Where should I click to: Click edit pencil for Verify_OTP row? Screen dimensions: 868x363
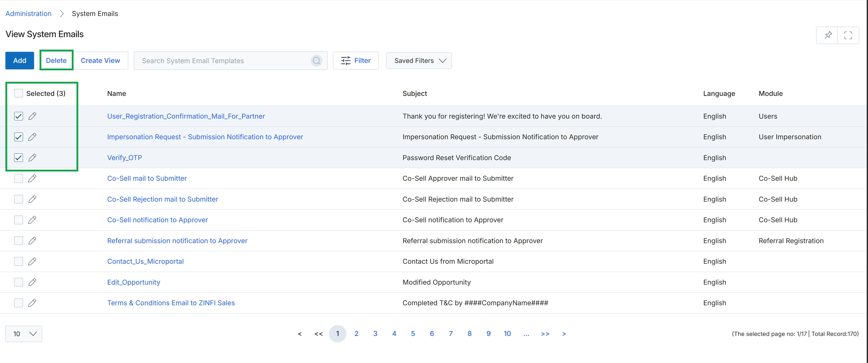pyautogui.click(x=32, y=158)
